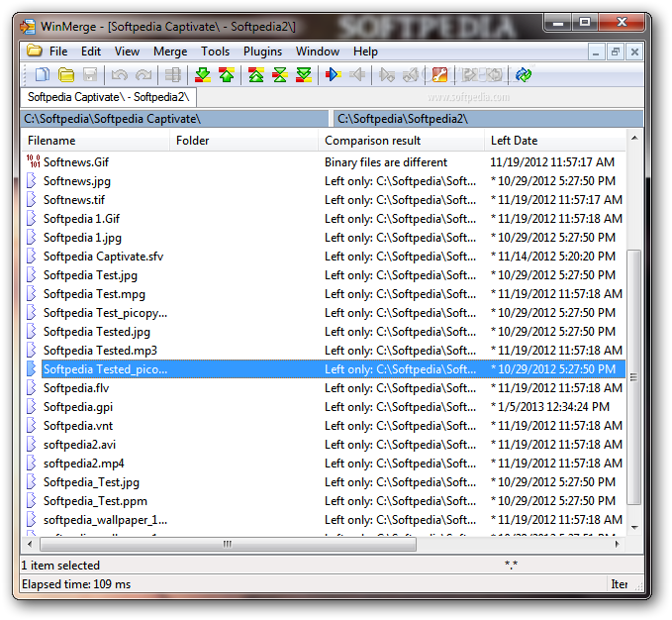The width and height of the screenshot is (672, 620).
Task: Click the vertical scrollbar thumb
Action: 633,377
